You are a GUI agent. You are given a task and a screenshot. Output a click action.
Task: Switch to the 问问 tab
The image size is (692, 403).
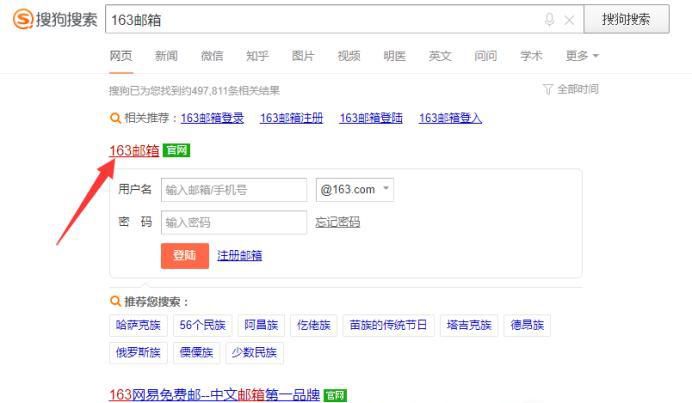[485, 56]
